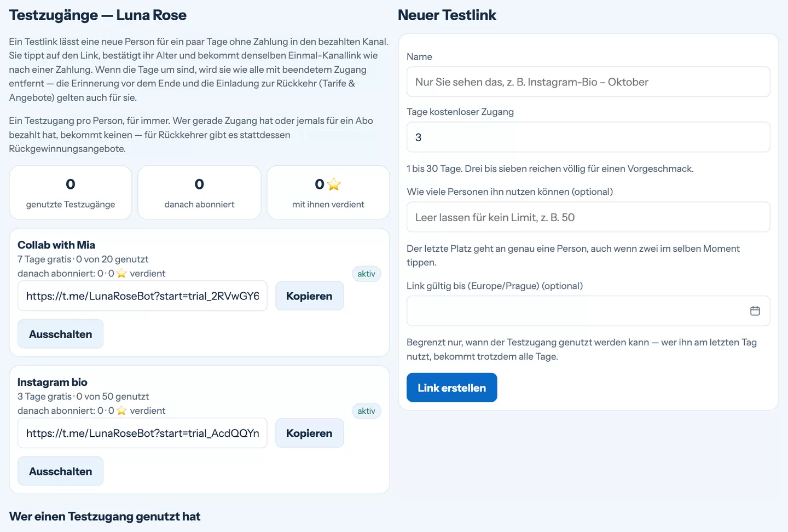Click the 'genutzte Testzugänge' stat card

pyautogui.click(x=71, y=193)
